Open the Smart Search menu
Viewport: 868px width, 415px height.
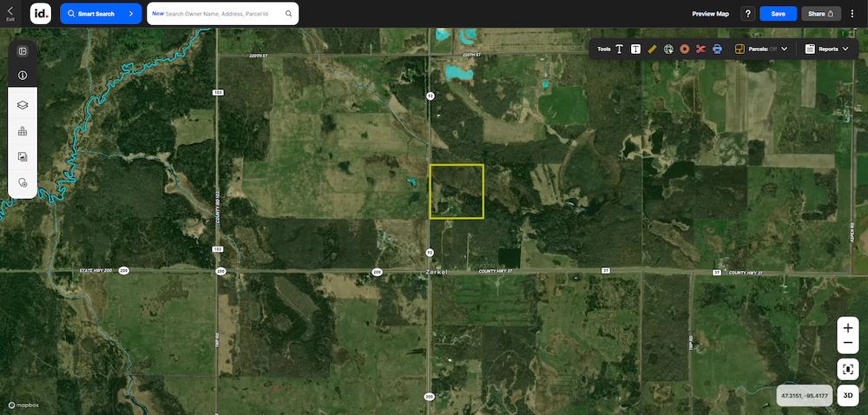pyautogui.click(x=101, y=14)
